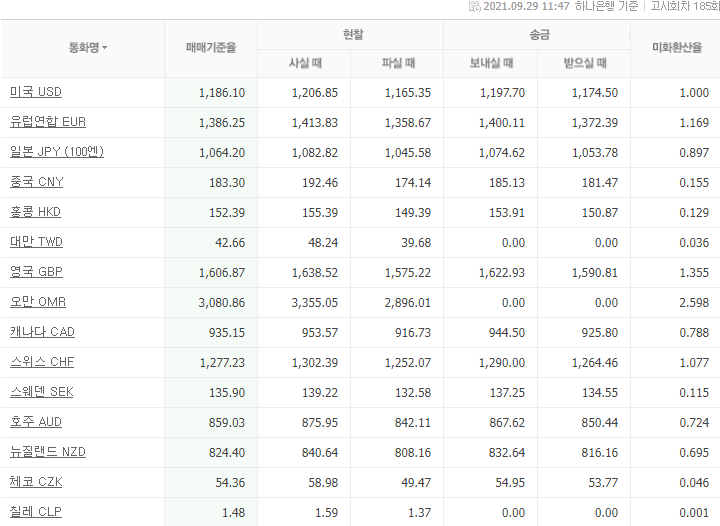Select JPY remittance sending rate 1,074.62

click(502, 153)
